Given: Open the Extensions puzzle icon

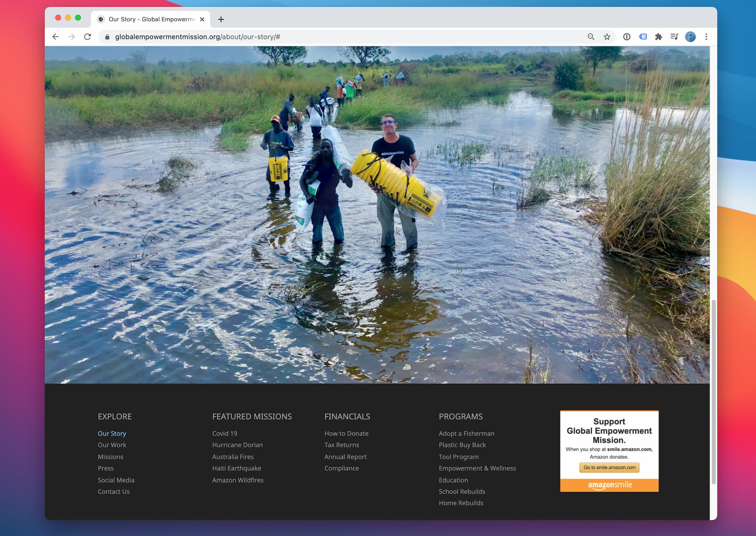Looking at the screenshot, I should (x=658, y=37).
